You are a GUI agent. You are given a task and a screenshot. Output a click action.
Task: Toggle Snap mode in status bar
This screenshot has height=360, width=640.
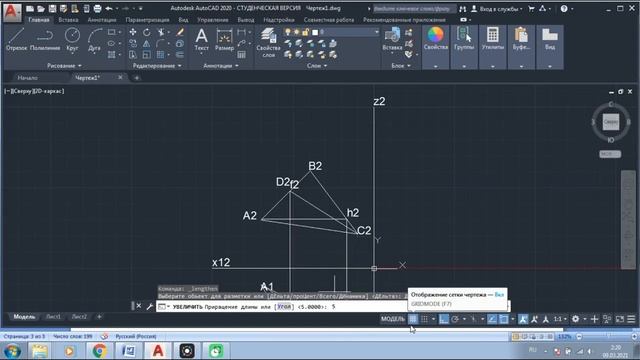coord(424,319)
